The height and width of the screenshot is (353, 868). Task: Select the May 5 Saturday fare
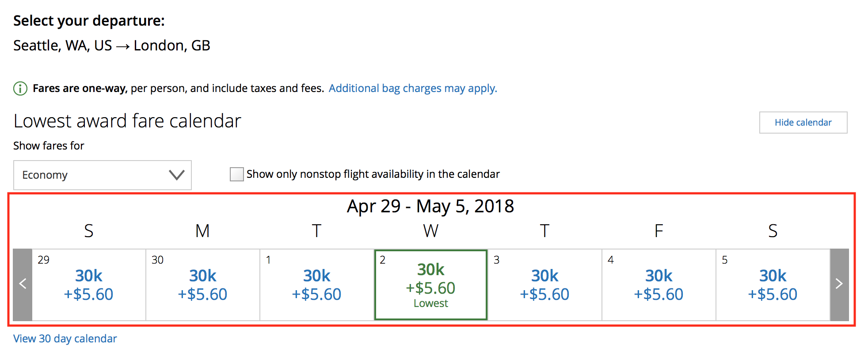(x=773, y=285)
